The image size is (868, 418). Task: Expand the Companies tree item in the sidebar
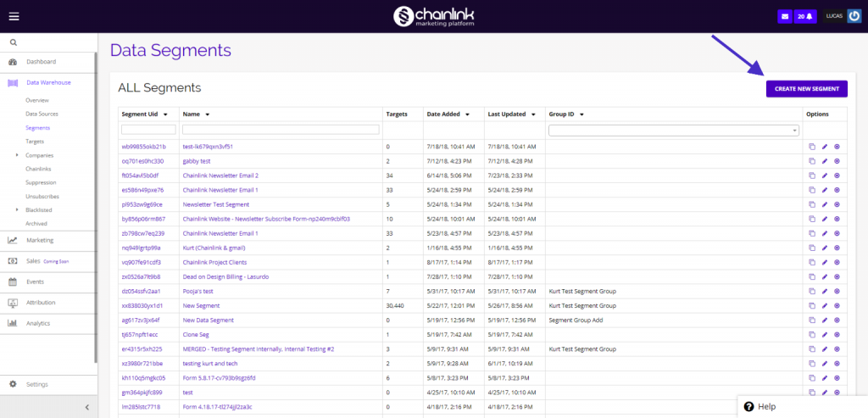coord(17,155)
